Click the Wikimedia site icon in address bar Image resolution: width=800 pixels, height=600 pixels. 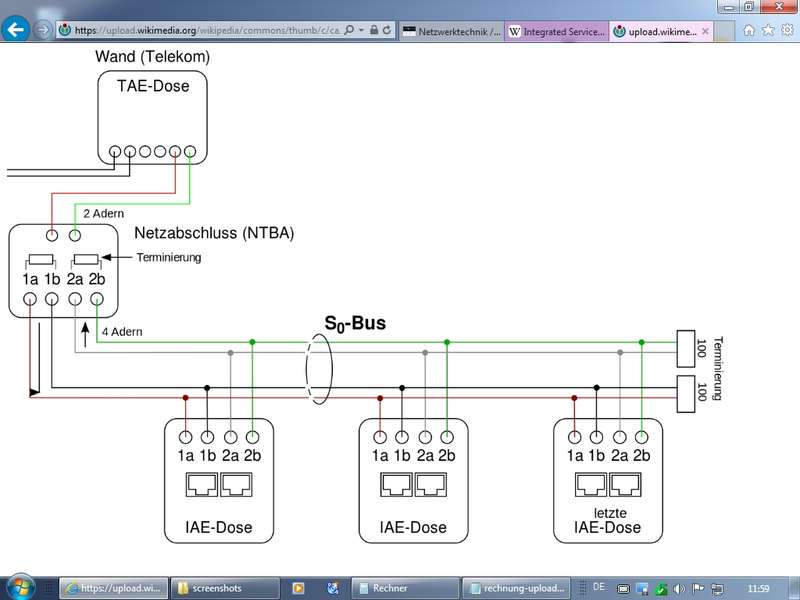(65, 30)
